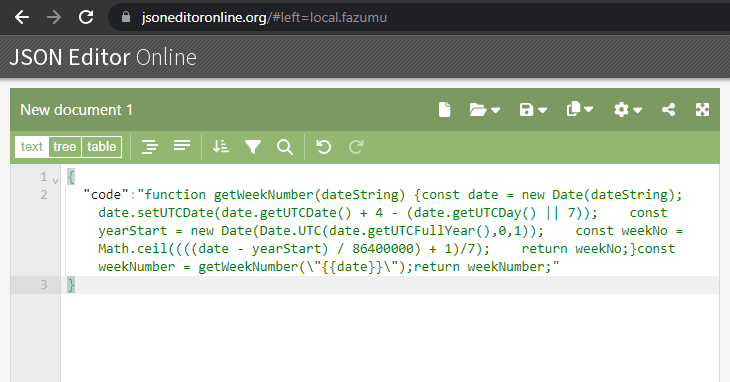The image size is (730, 382).
Task: Collapse line 1 fold arrow
Action: click(55, 181)
